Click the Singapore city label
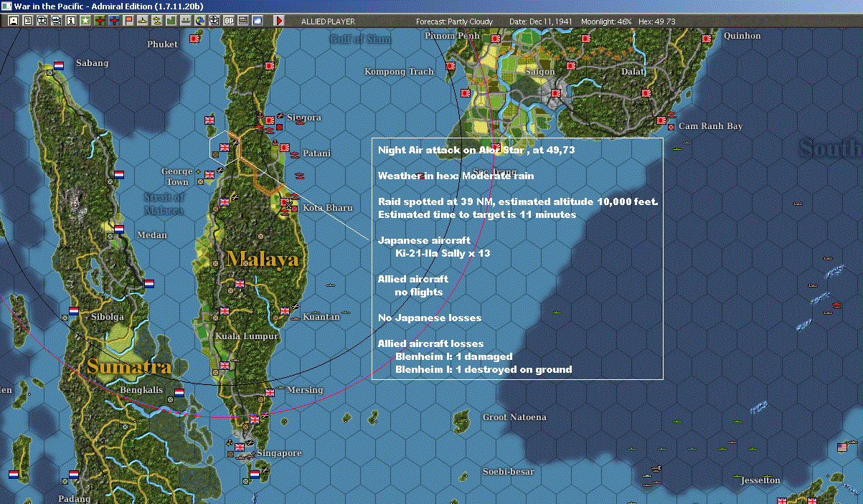The height and width of the screenshot is (504, 863). coord(279,453)
